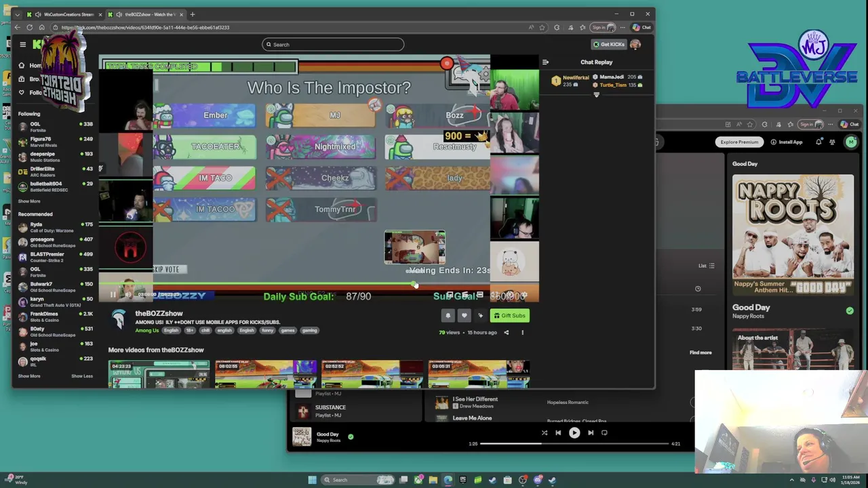868x488 pixels.
Task: Click the Kick search field
Action: [333, 45]
